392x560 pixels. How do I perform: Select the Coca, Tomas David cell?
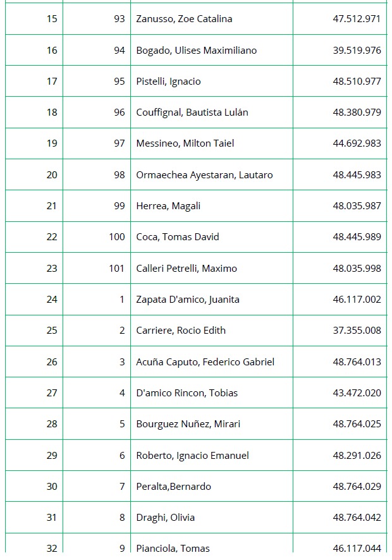(178, 237)
